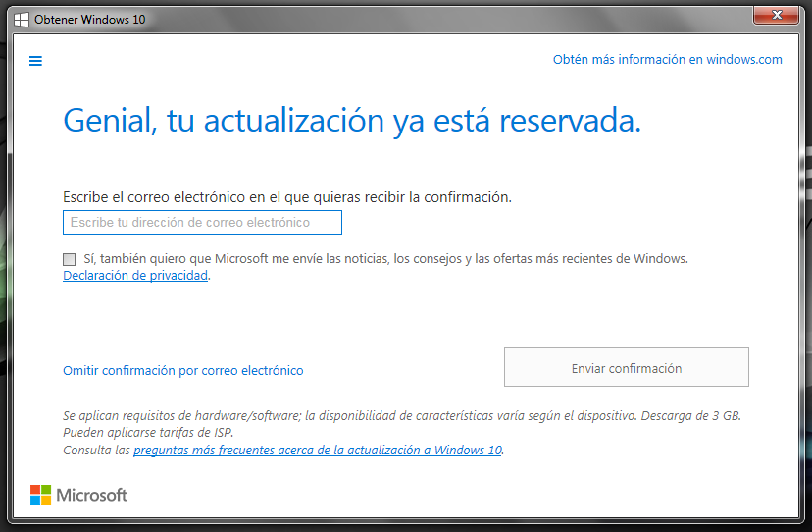The image size is (812, 532).
Task: Click the hardware/software requirements disclaimer text
Action: (402, 424)
